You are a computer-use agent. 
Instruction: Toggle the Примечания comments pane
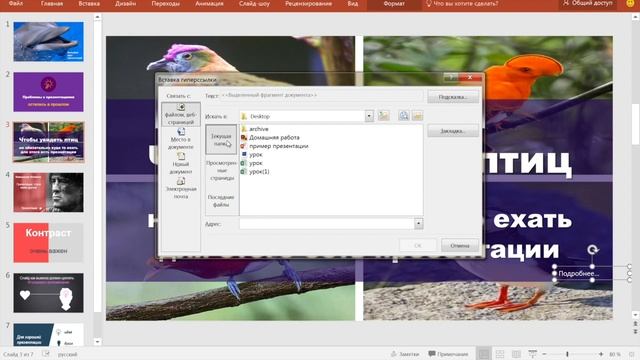(x=448, y=354)
